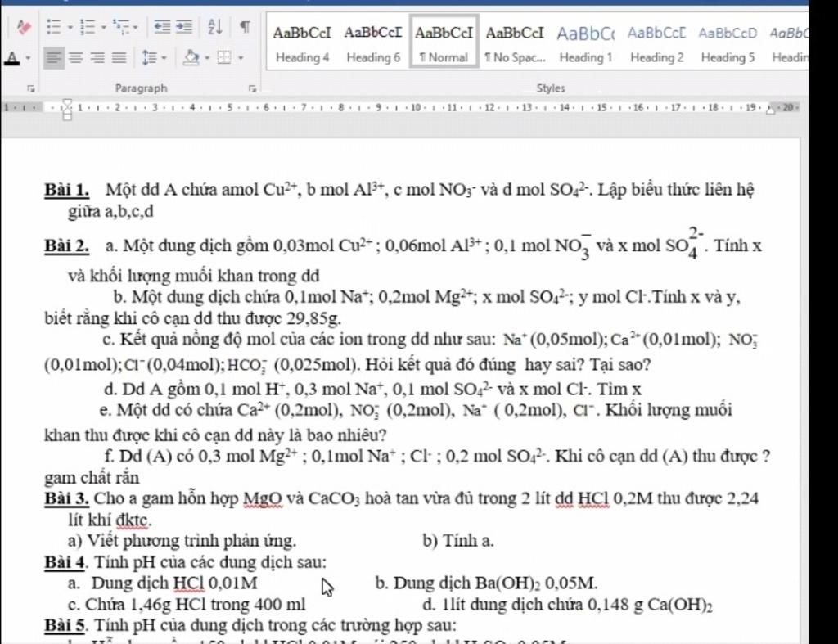
Task: Toggle align left for the paragraph
Action: click(53, 57)
